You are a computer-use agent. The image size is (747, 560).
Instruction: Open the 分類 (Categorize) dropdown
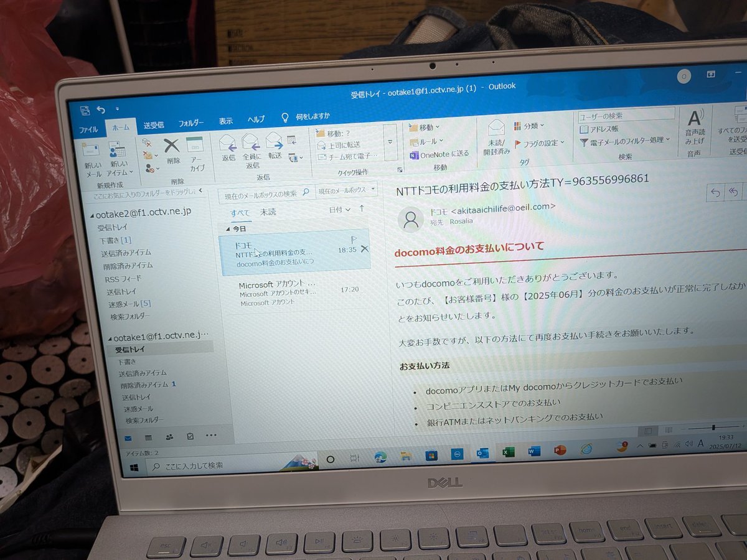coord(529,126)
